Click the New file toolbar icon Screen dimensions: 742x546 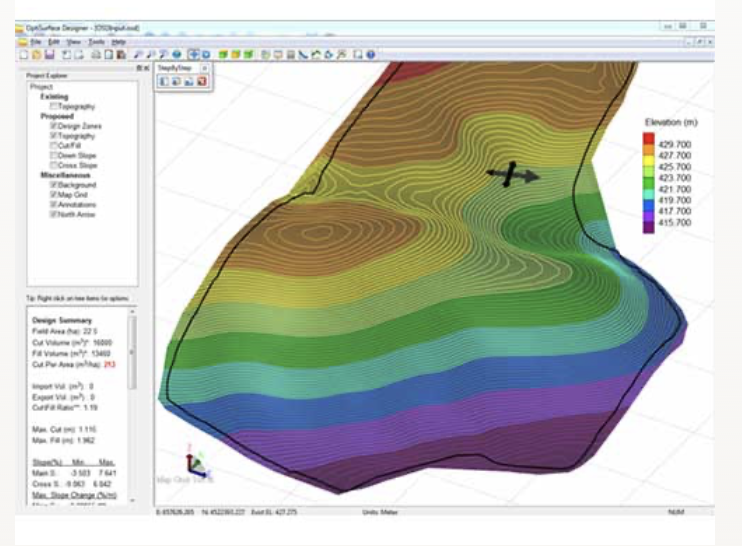tap(25, 54)
